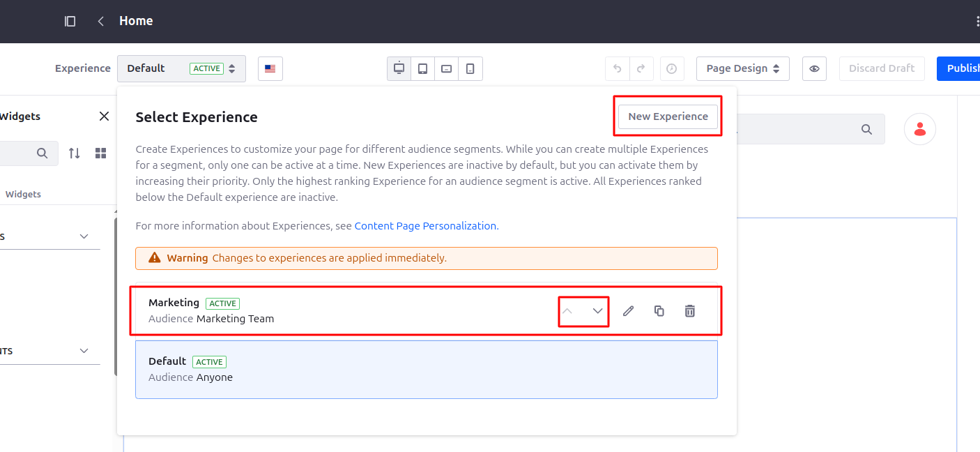Duplicate the Marketing experience
The height and width of the screenshot is (452, 980).
point(659,311)
